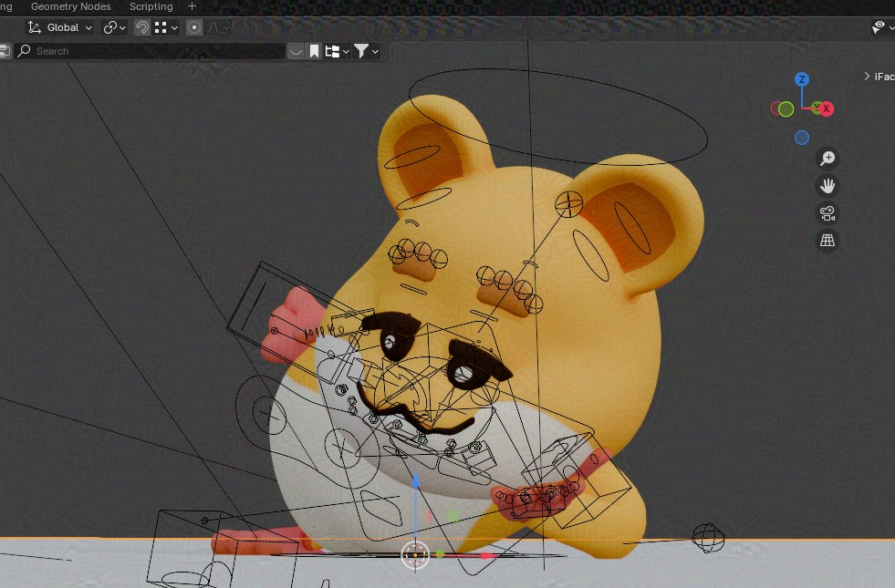Switch to the Scripting workspace tab
Viewport: 895px width, 588px height.
[x=151, y=7]
